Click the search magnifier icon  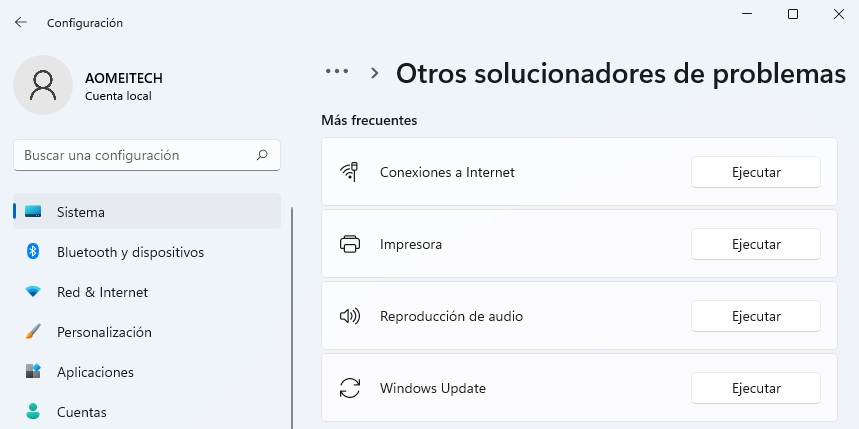click(262, 155)
